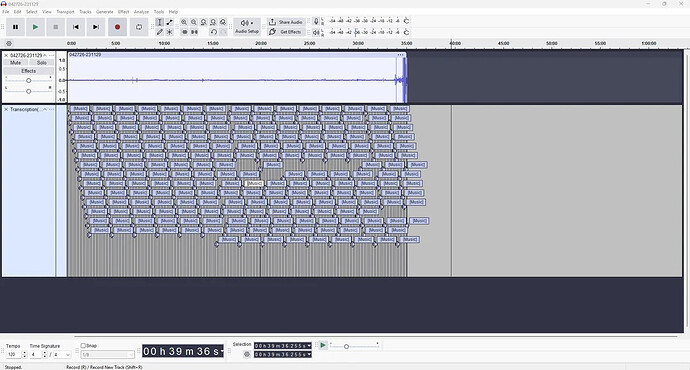
Task: Open the Tools menu
Action: click(x=159, y=12)
